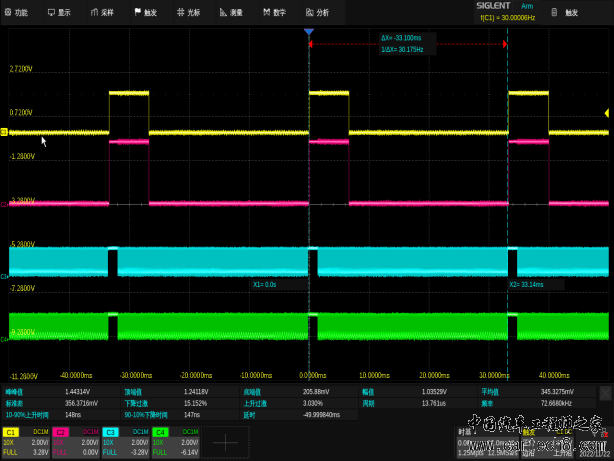The height and width of the screenshot is (461, 614).
Task: Select the yellow trigger level arrow on right edge
Action: tap(607, 113)
